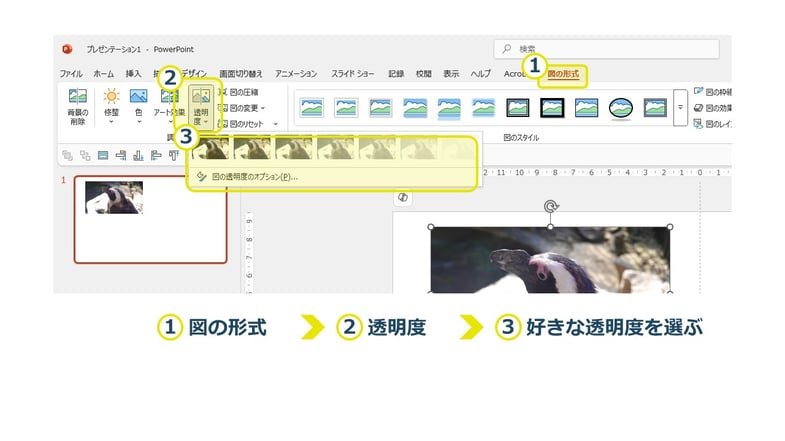Switch to the 画面切り替え tab
Screen dimensions: 785x441
point(241,74)
